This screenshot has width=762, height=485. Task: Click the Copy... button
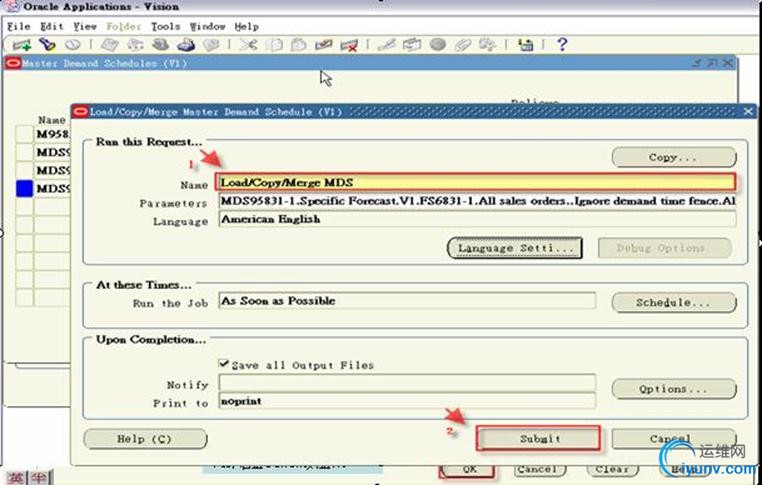[674, 157]
